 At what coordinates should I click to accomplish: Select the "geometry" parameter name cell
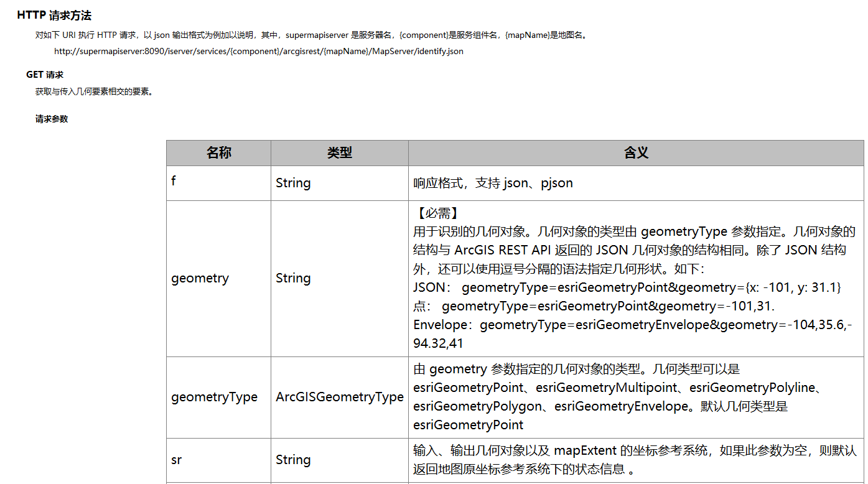coord(219,278)
